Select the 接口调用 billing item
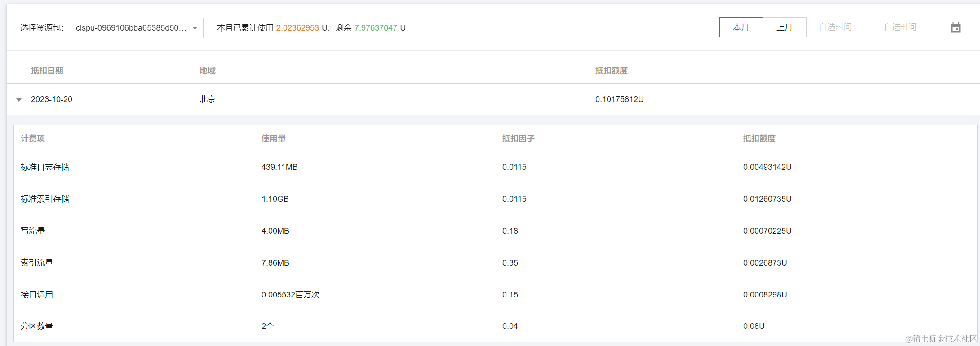Screen dimensions: 980x346 tap(37, 295)
